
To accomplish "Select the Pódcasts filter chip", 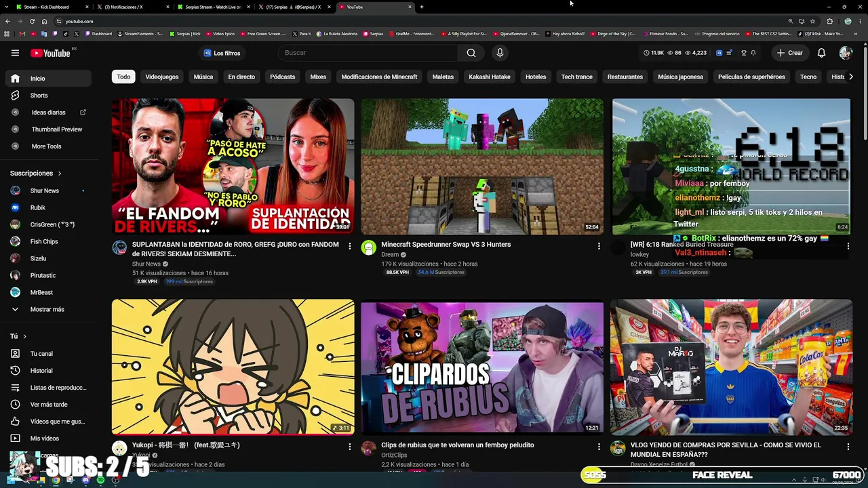I will click(283, 77).
